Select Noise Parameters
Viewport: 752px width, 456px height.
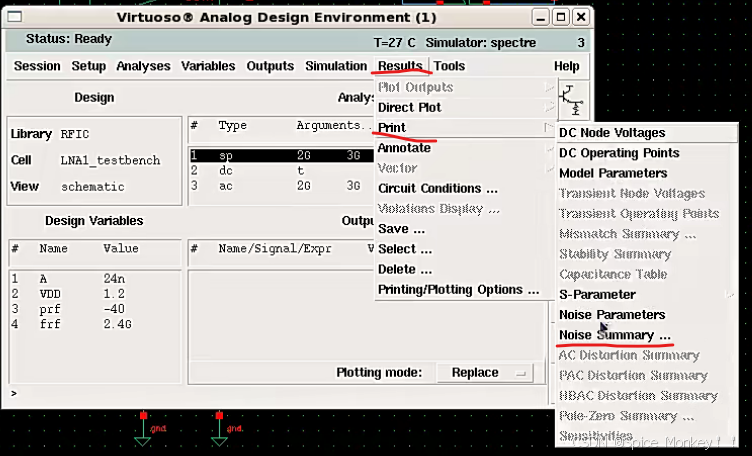click(x=646, y=315)
